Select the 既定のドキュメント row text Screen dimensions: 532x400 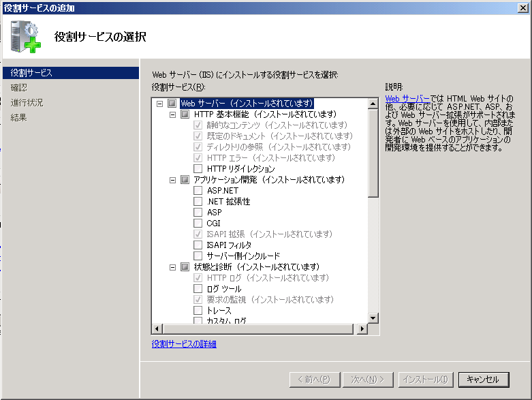[279, 136]
